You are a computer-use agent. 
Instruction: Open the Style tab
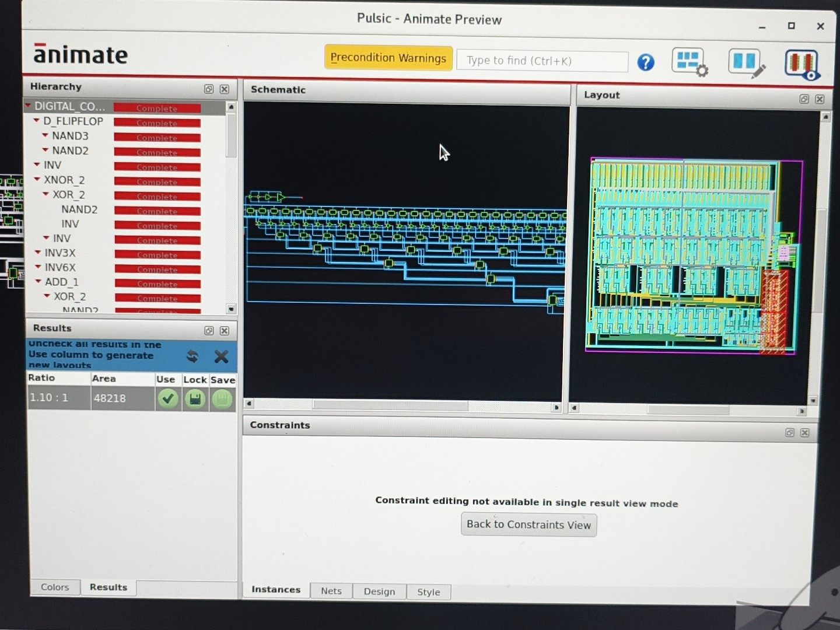(x=429, y=592)
